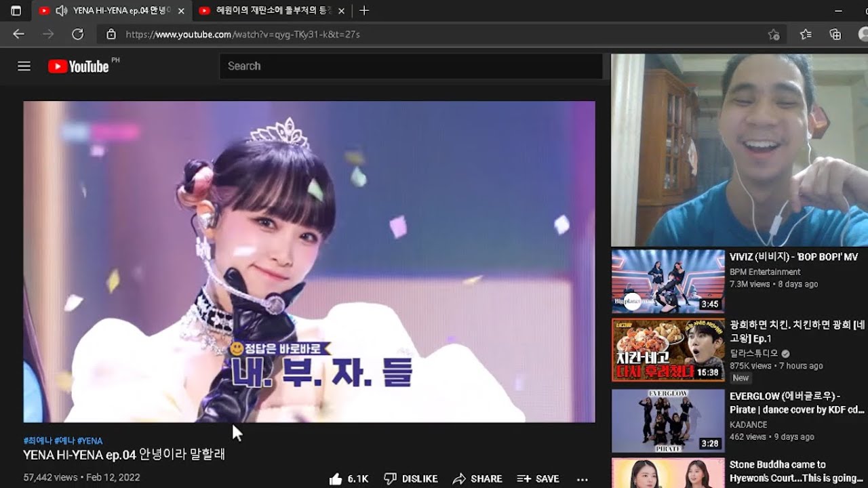Open Stone Buddha Hyewon's Court thumbnail
This screenshot has height=488, width=868.
668,474
